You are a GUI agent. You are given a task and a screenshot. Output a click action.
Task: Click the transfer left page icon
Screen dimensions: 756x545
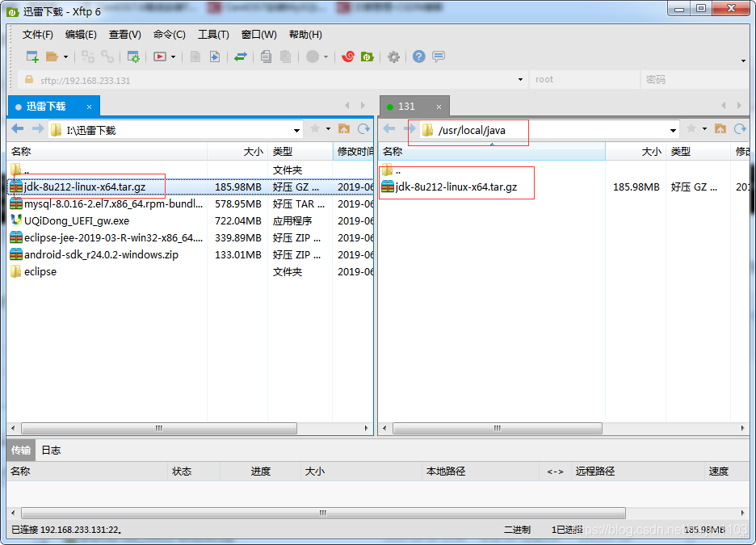(195, 57)
